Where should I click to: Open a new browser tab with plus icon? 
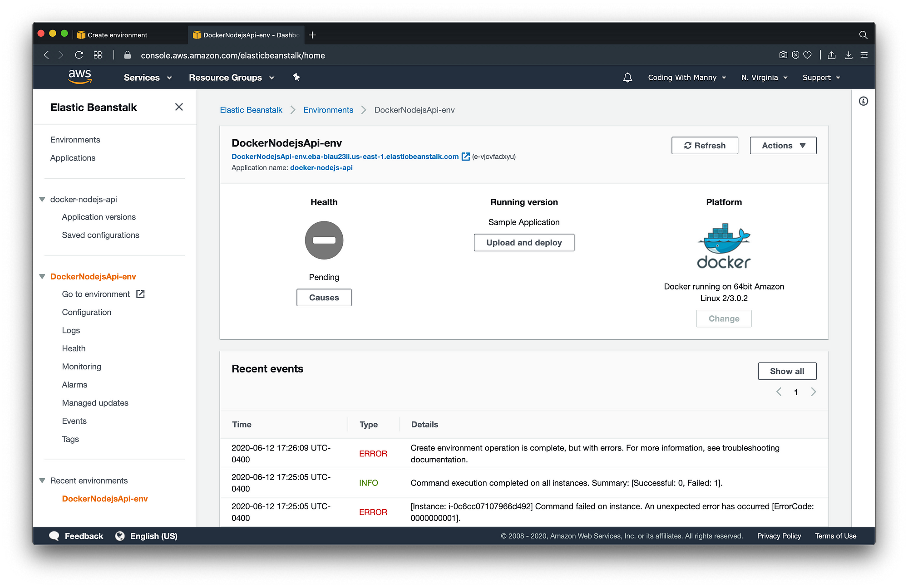(312, 35)
